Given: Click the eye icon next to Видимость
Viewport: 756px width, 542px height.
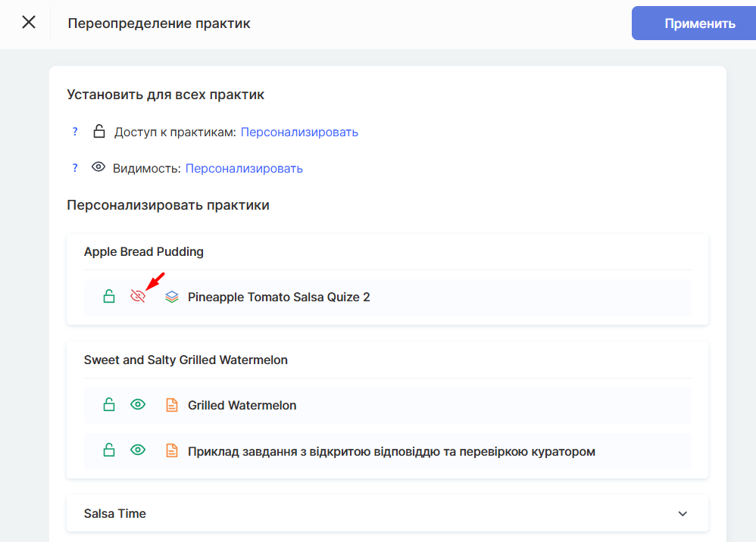Looking at the screenshot, I should coord(98,167).
